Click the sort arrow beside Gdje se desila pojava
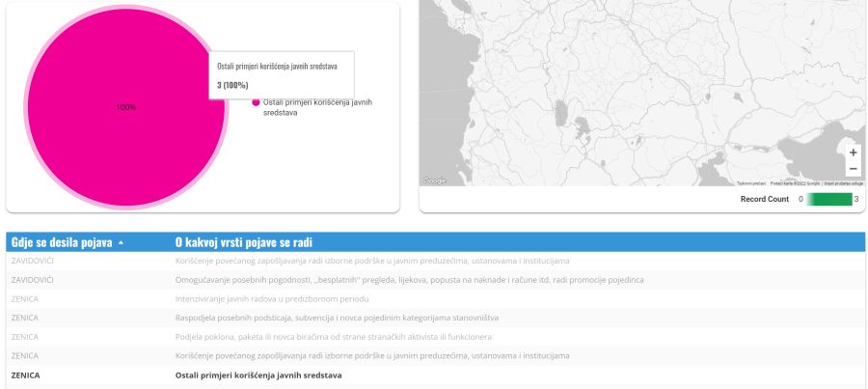868x389 pixels. (x=121, y=242)
